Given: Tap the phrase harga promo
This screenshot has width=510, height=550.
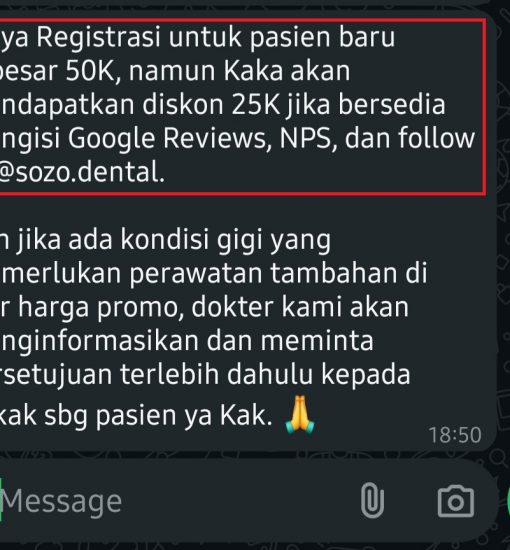Looking at the screenshot, I should (x=101, y=307).
